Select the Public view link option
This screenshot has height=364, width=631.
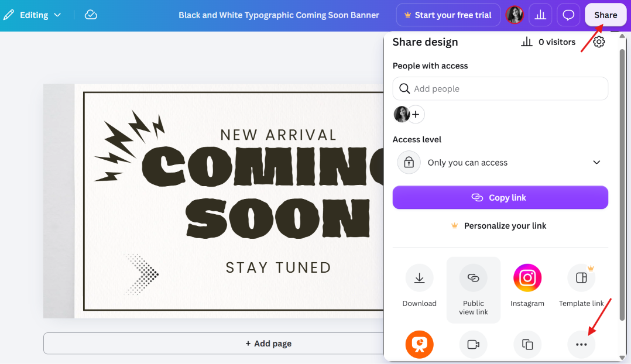473,290
